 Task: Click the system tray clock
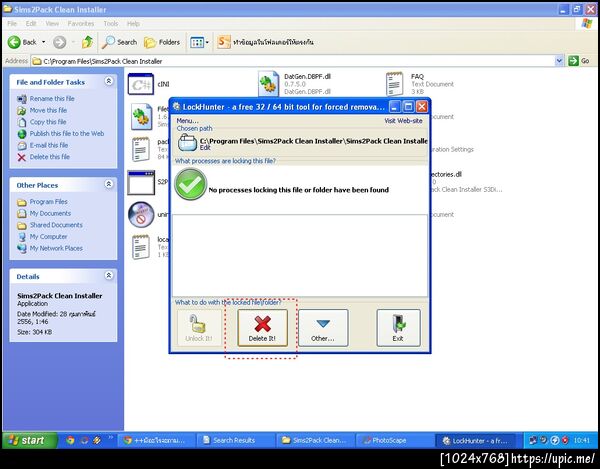582,441
